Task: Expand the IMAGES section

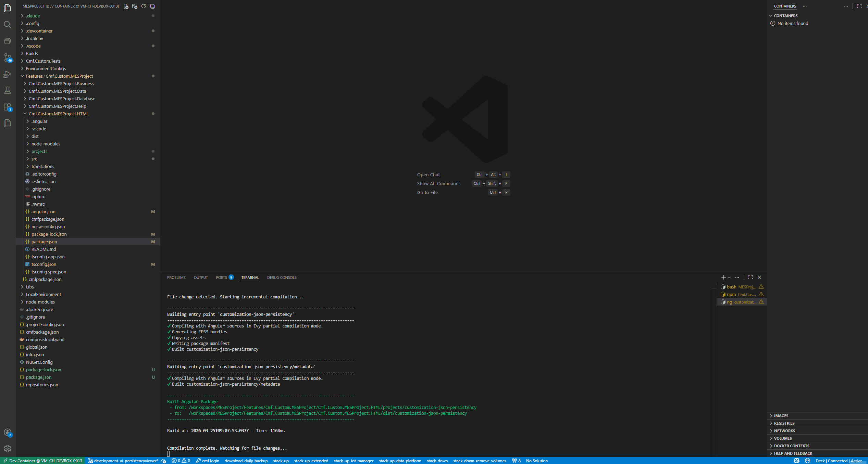Action: (781, 416)
